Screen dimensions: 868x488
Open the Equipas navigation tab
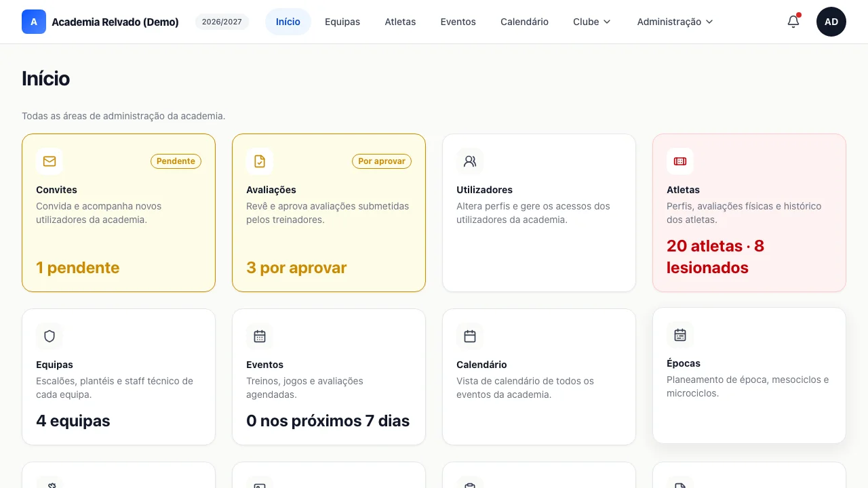click(342, 22)
